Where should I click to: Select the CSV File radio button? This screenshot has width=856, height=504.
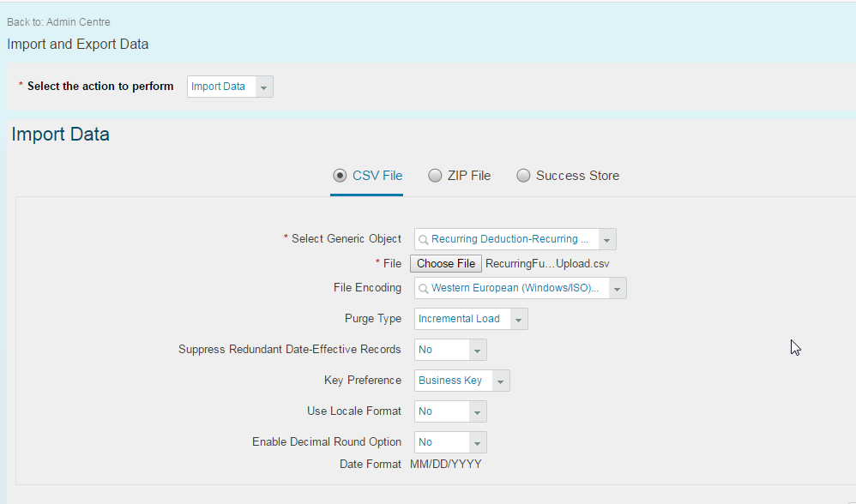pyautogui.click(x=340, y=176)
